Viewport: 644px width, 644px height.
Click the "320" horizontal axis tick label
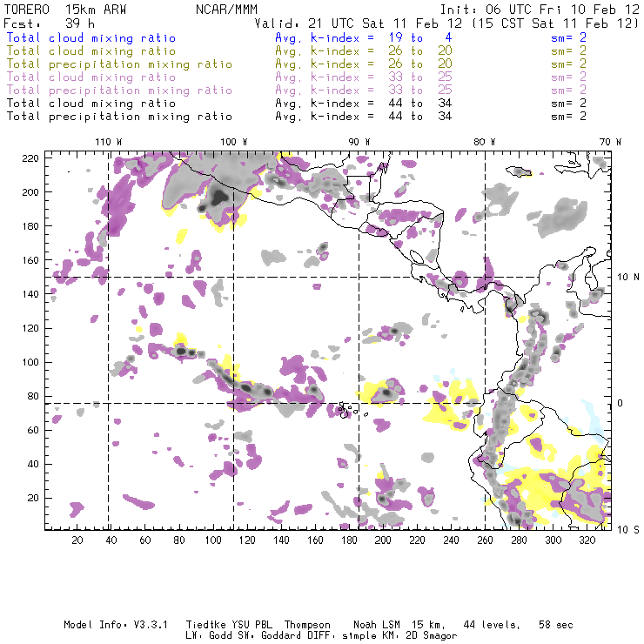(x=587, y=540)
